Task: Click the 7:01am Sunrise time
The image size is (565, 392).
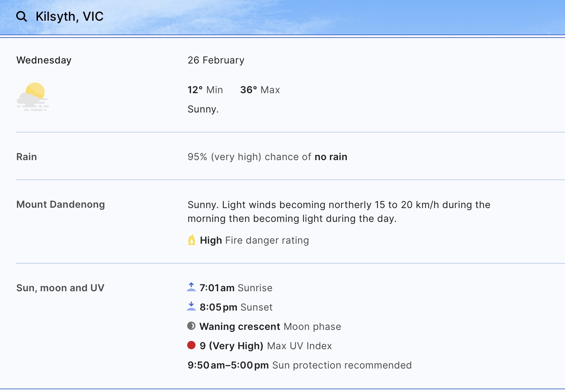Action: click(x=236, y=288)
